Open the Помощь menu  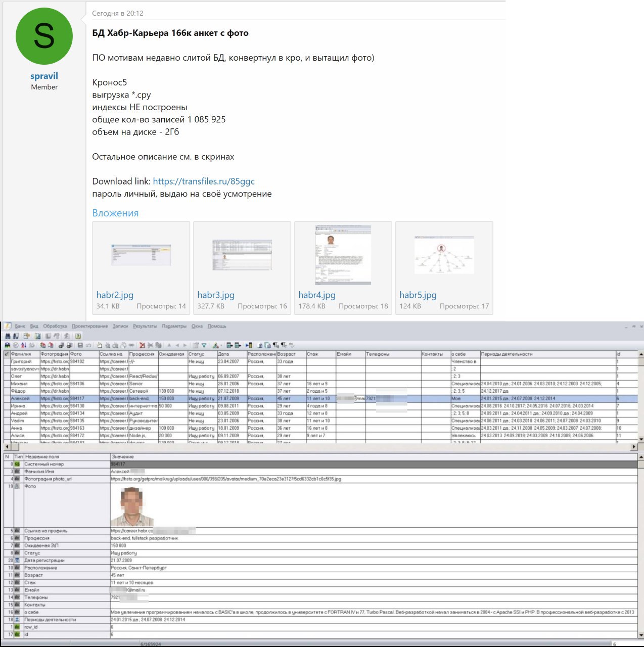click(217, 326)
